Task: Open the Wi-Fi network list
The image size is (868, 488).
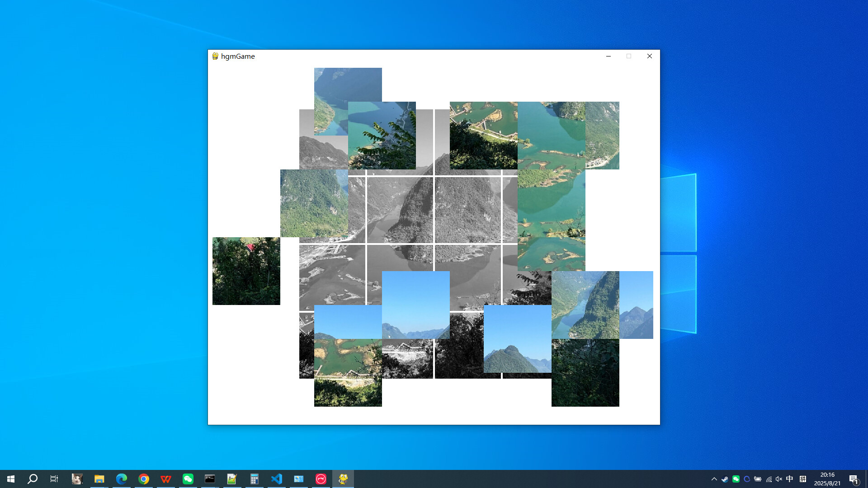Action: tap(769, 479)
